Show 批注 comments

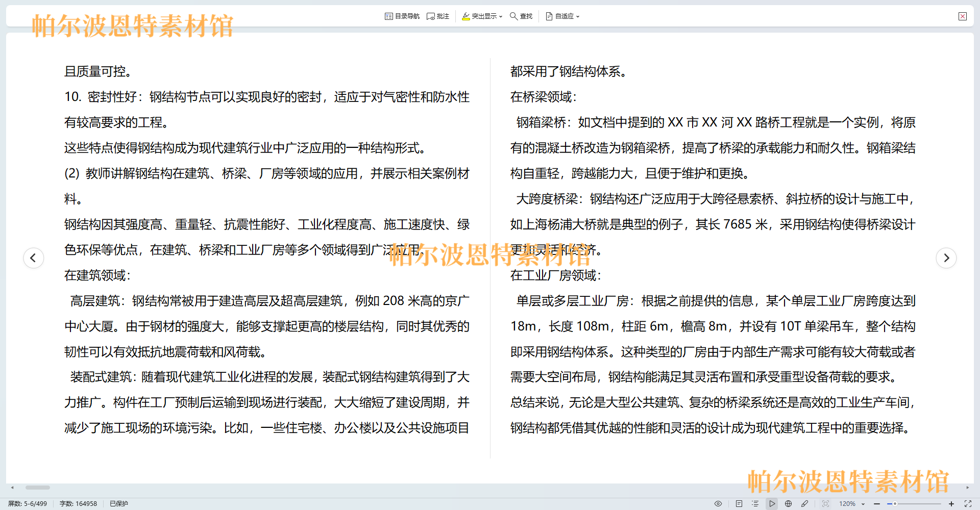point(438,16)
